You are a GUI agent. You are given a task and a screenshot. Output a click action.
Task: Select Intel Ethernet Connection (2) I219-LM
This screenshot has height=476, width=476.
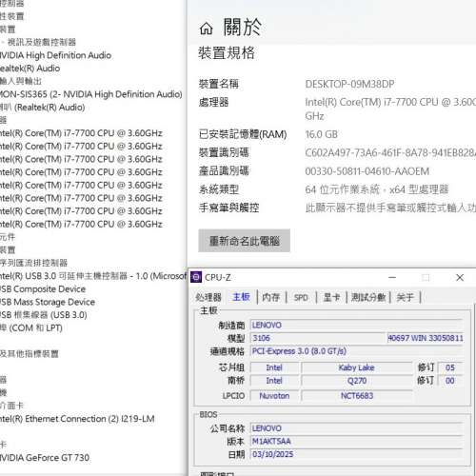pyautogui.click(x=77, y=419)
